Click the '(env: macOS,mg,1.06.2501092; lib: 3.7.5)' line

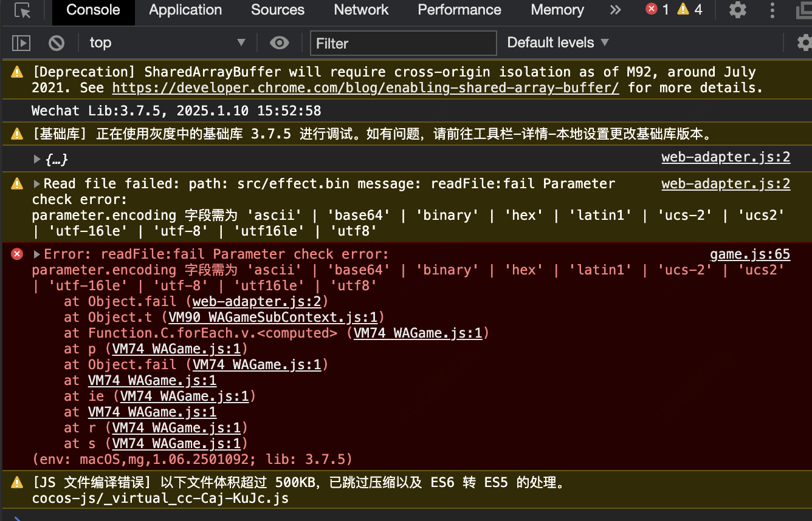192,459
